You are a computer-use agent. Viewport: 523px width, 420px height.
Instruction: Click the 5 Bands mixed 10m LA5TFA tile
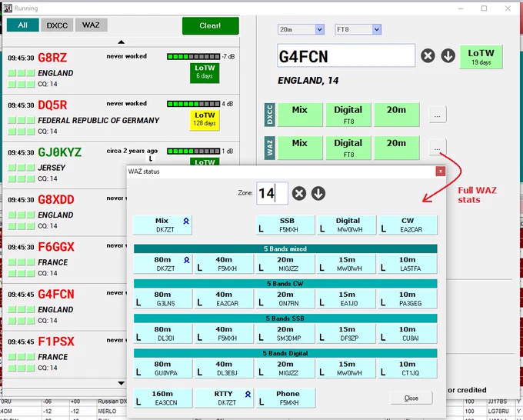(x=408, y=264)
